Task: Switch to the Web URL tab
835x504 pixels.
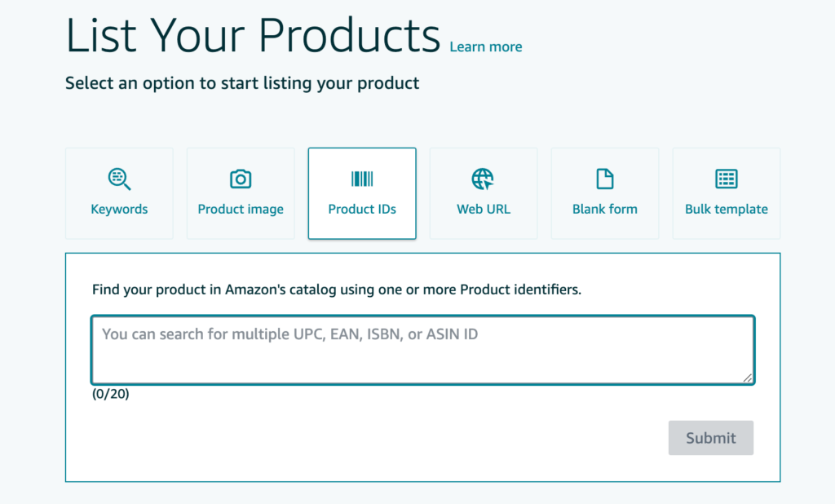Action: (483, 193)
